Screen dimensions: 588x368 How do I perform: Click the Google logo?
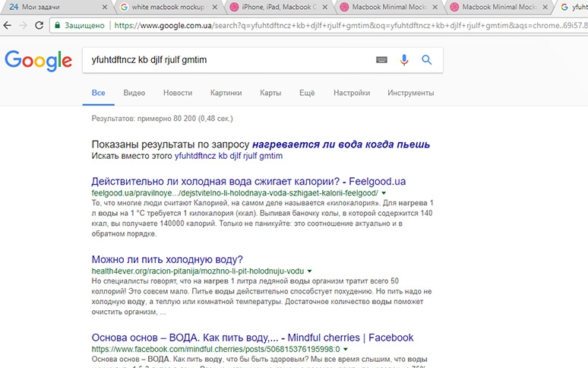[x=36, y=60]
